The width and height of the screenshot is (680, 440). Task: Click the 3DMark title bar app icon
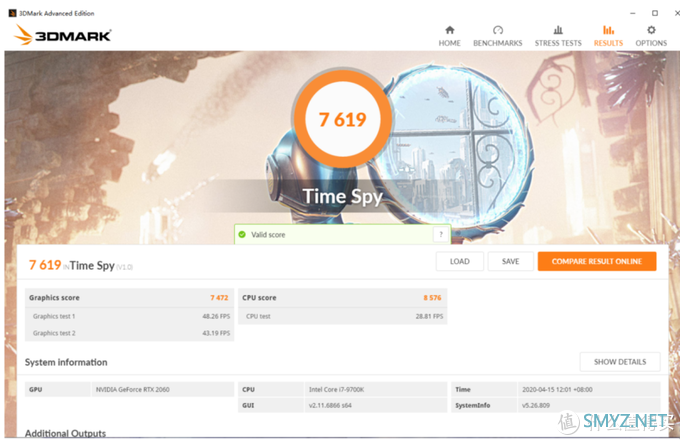(x=13, y=13)
